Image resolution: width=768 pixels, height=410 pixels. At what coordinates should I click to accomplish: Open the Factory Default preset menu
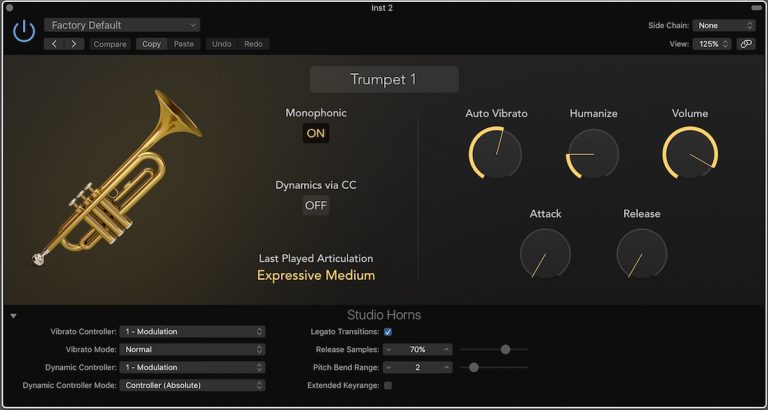point(122,25)
